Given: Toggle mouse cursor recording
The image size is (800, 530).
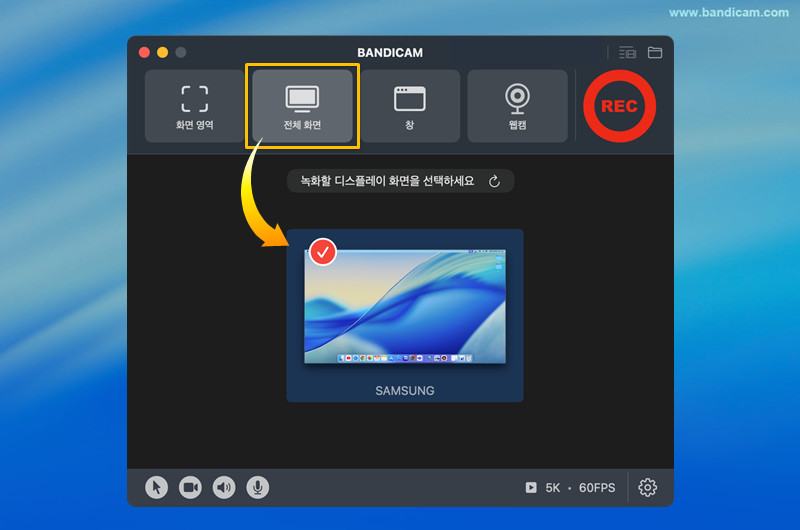Looking at the screenshot, I should click(x=157, y=487).
